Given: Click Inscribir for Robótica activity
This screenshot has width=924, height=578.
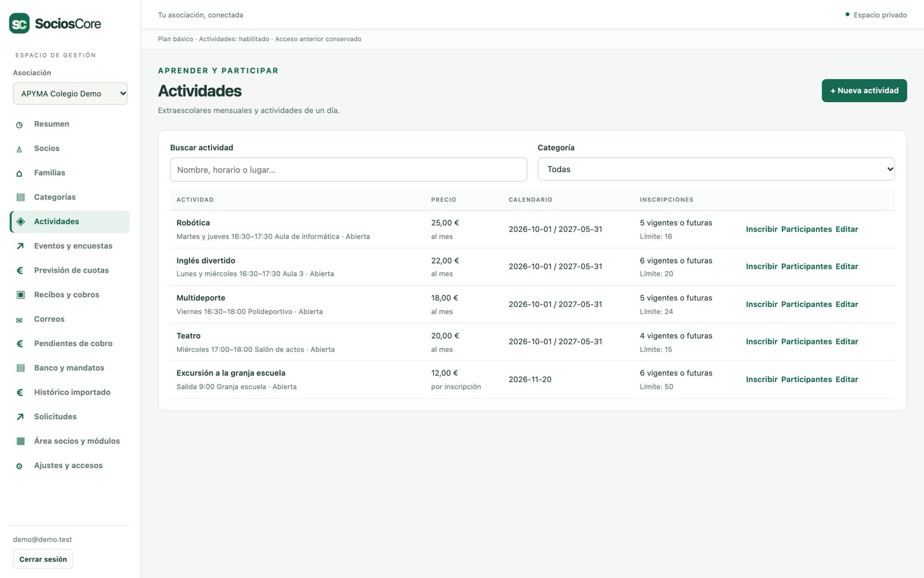Looking at the screenshot, I should click(x=761, y=229).
